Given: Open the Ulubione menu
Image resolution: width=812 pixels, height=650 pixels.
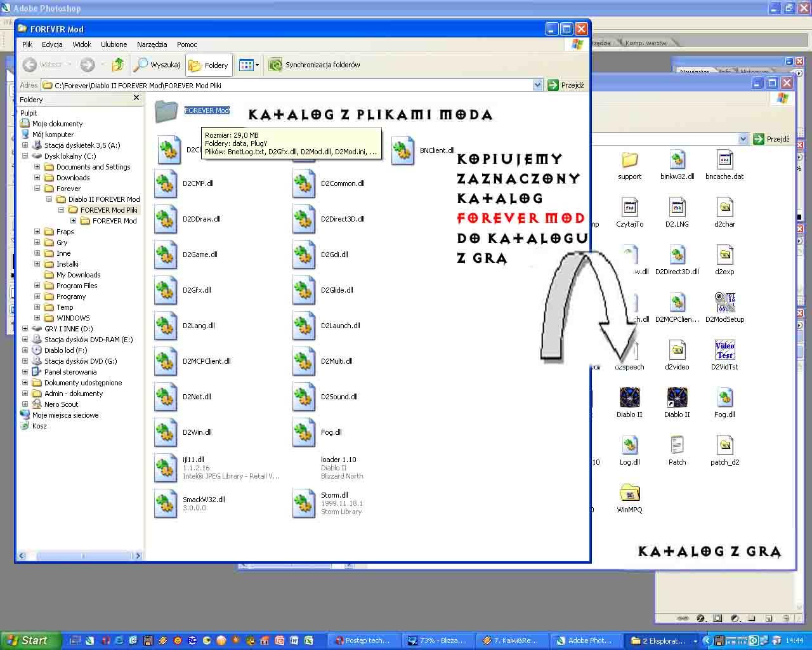Looking at the screenshot, I should pyautogui.click(x=114, y=44).
